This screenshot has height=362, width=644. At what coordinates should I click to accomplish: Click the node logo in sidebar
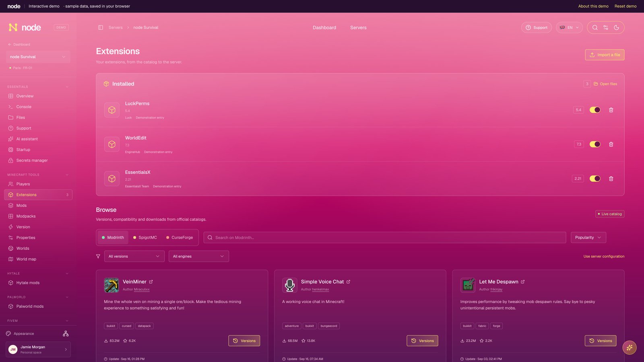coord(25,27)
